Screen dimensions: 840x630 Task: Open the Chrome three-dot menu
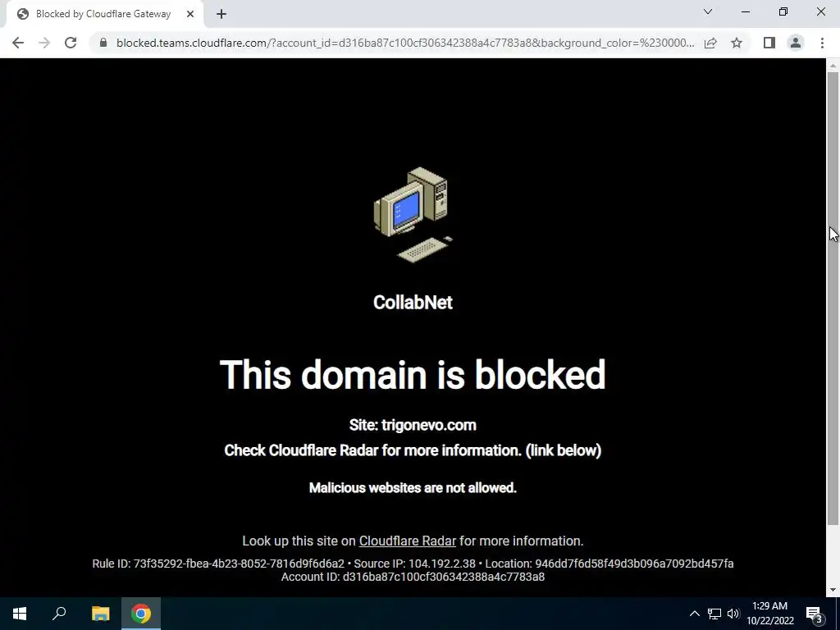[822, 43]
